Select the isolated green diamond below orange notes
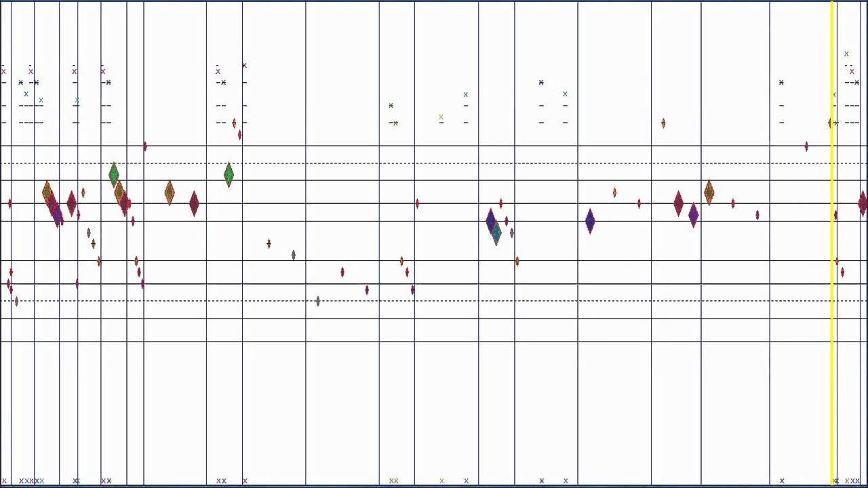Image resolution: width=868 pixels, height=488 pixels. coord(229,175)
